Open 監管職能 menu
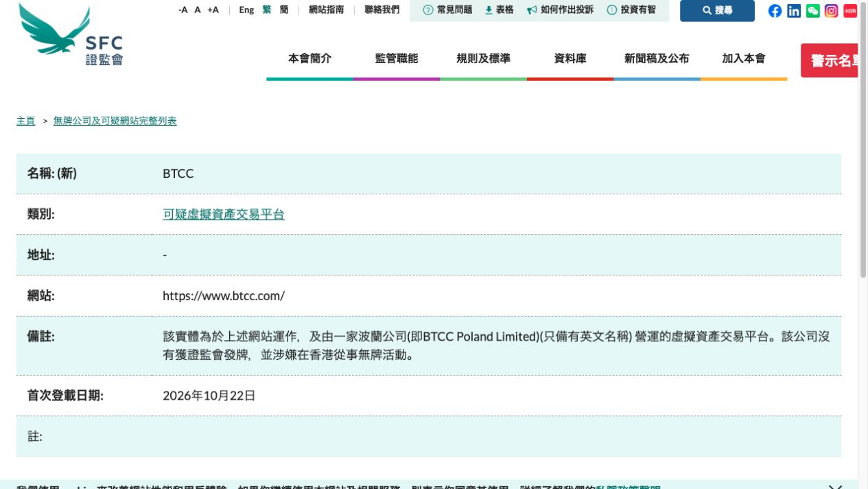868x489 pixels. click(397, 59)
